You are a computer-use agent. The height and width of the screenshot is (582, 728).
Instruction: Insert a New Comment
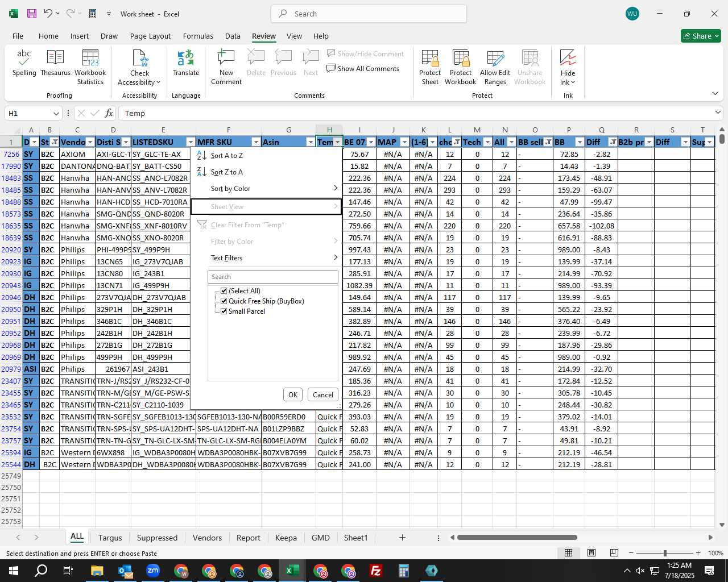point(226,68)
